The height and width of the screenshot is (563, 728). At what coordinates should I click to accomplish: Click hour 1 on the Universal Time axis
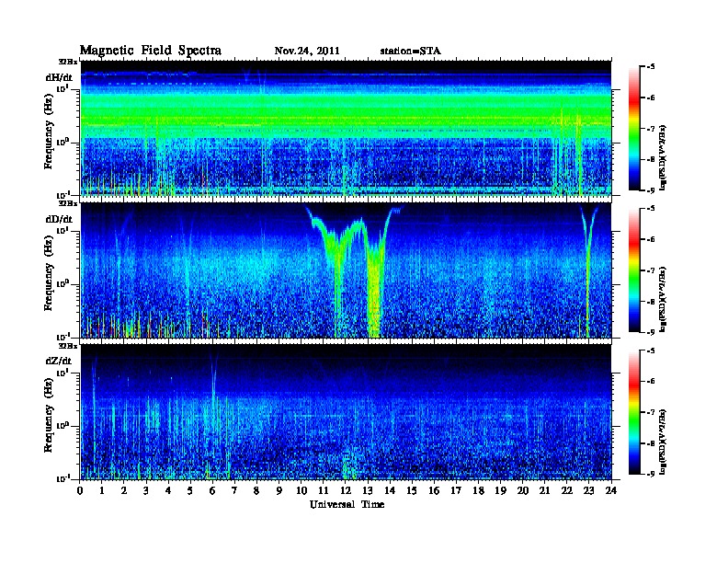coord(102,491)
